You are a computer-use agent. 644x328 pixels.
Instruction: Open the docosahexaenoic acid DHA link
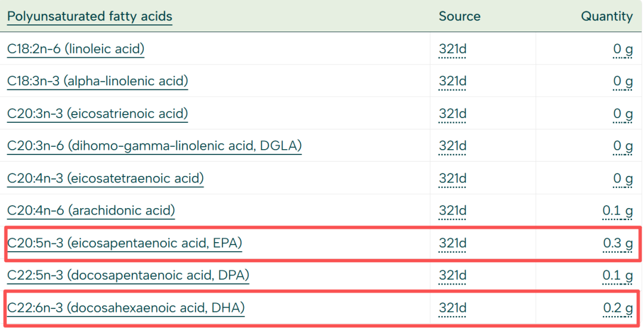[126, 308]
